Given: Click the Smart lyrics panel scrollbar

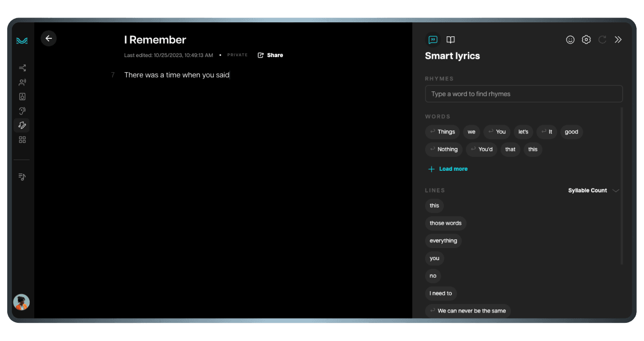Looking at the screenshot, I should point(621,186).
